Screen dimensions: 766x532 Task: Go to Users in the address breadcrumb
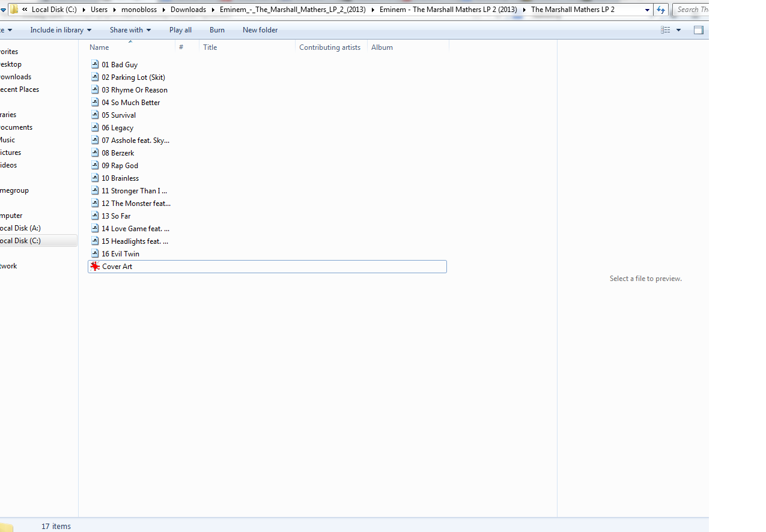coord(99,10)
